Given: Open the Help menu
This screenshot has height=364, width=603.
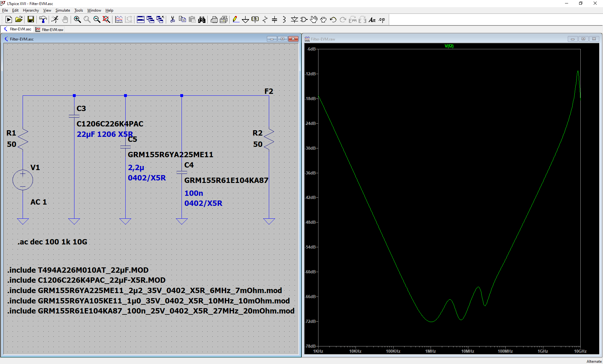Looking at the screenshot, I should click(109, 10).
